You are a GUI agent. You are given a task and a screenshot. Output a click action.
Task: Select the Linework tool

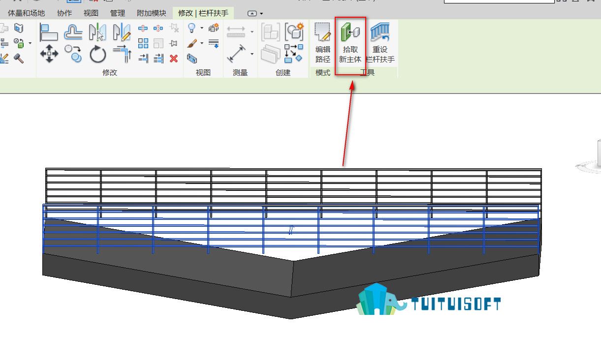(x=214, y=43)
